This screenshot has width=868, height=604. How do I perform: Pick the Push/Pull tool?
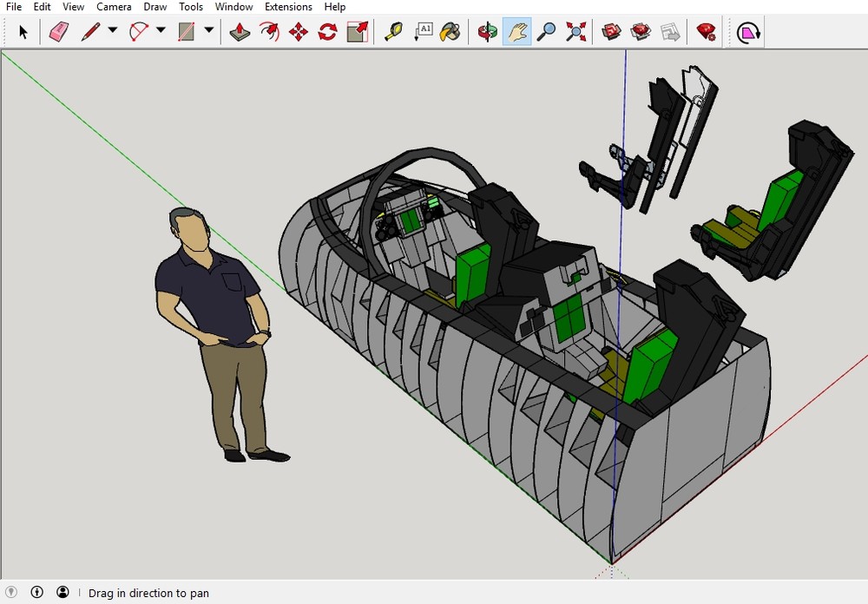coord(238,31)
